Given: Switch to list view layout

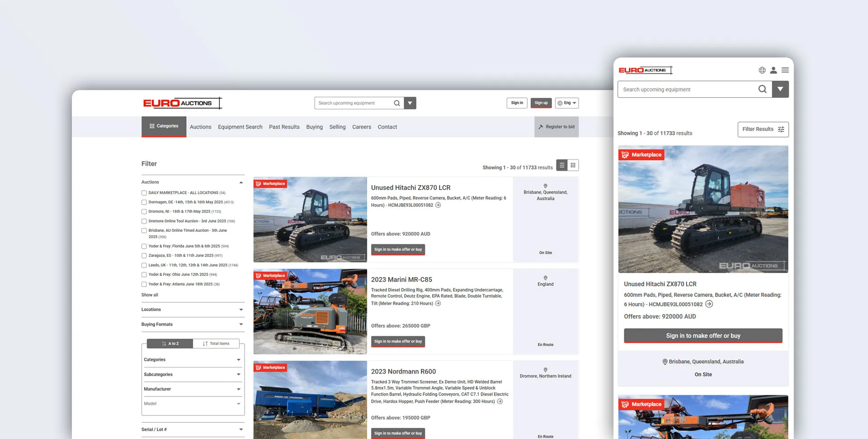Looking at the screenshot, I should 561,165.
